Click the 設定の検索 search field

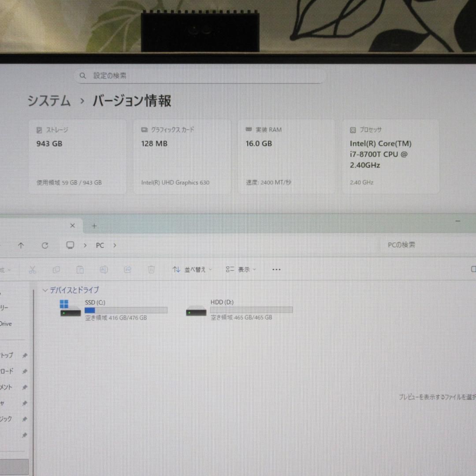[x=198, y=76]
